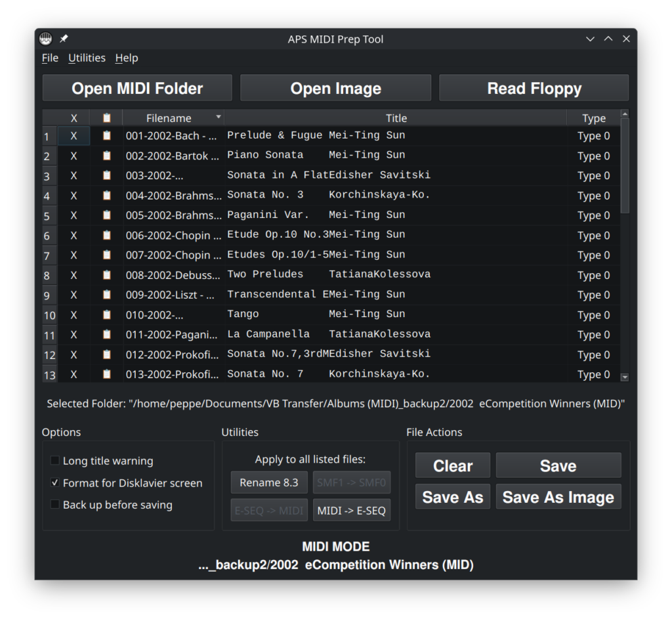Uncheck Format for Disklavier screen
The width and height of the screenshot is (672, 621).
[x=54, y=483]
